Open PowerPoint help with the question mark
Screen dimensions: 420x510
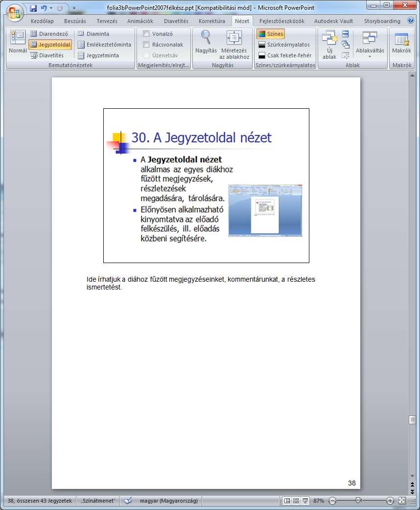click(x=411, y=21)
